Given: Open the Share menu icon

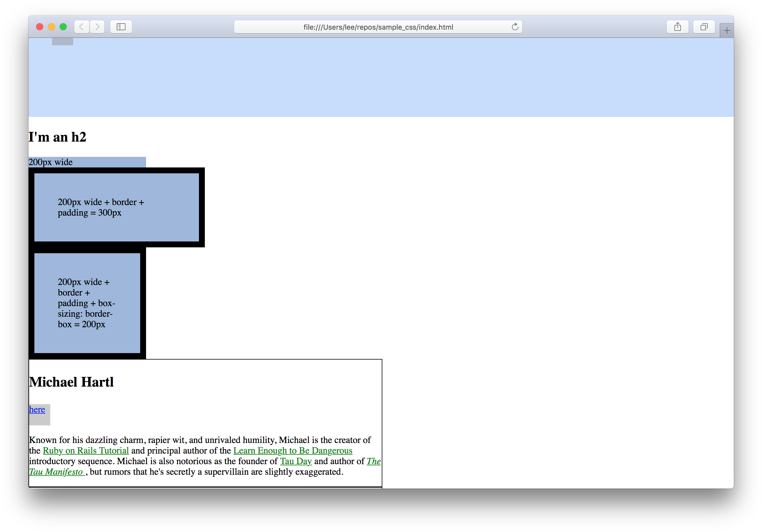Looking at the screenshot, I should (x=677, y=27).
